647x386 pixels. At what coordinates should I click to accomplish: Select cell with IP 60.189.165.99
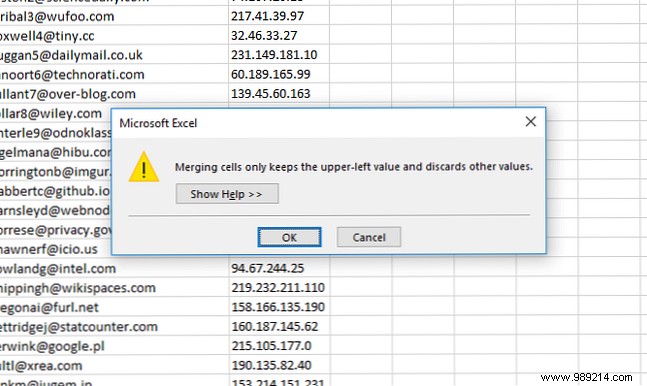[279, 74]
